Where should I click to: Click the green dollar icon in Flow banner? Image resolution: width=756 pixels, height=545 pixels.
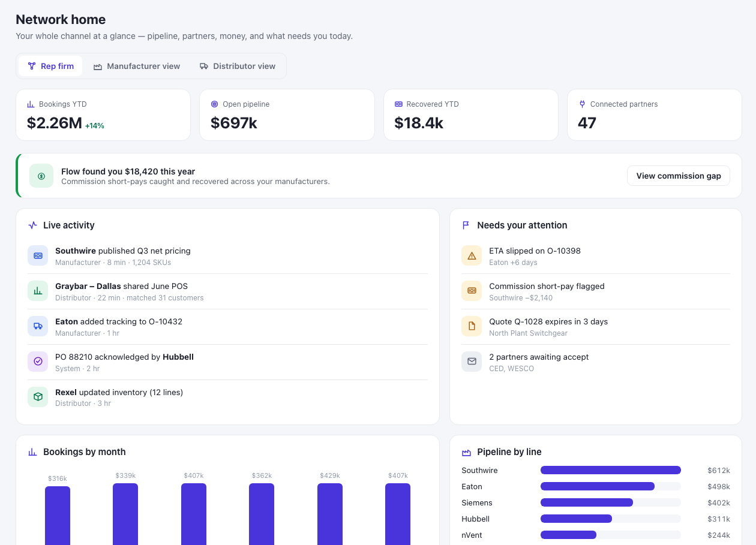point(41,176)
